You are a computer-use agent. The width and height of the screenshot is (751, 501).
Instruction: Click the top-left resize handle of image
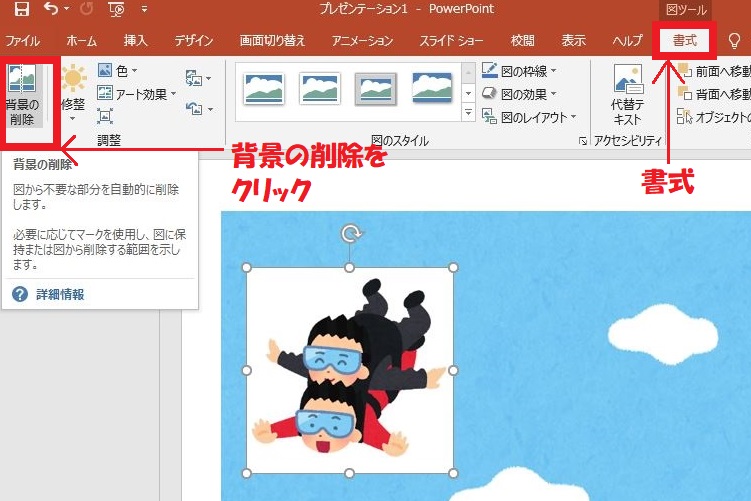click(247, 267)
